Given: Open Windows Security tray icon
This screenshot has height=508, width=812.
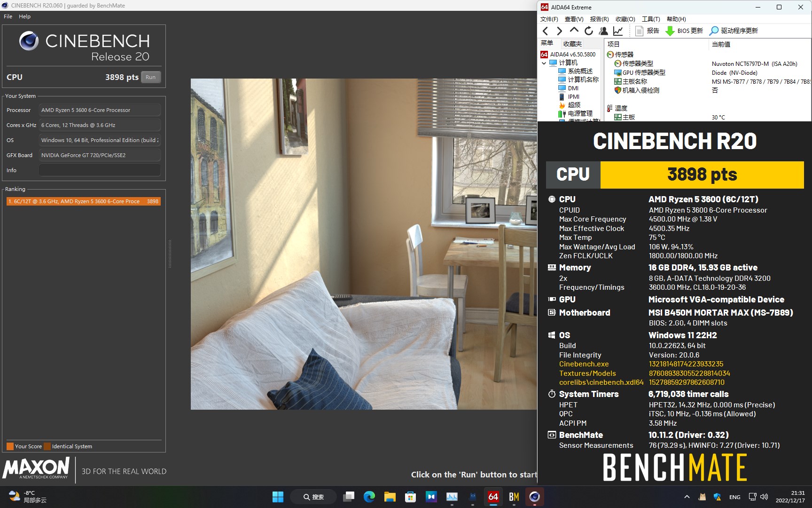Looking at the screenshot, I should pyautogui.click(x=717, y=497).
